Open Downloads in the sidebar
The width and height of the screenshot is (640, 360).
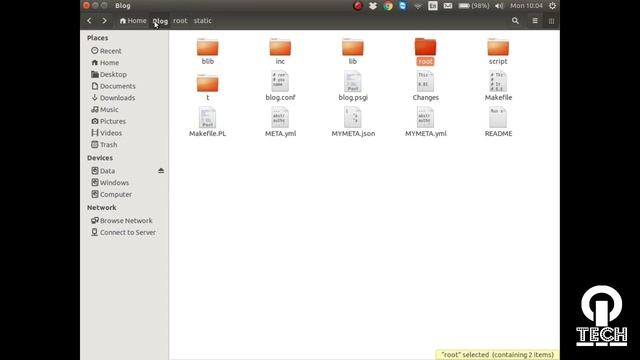113,98
